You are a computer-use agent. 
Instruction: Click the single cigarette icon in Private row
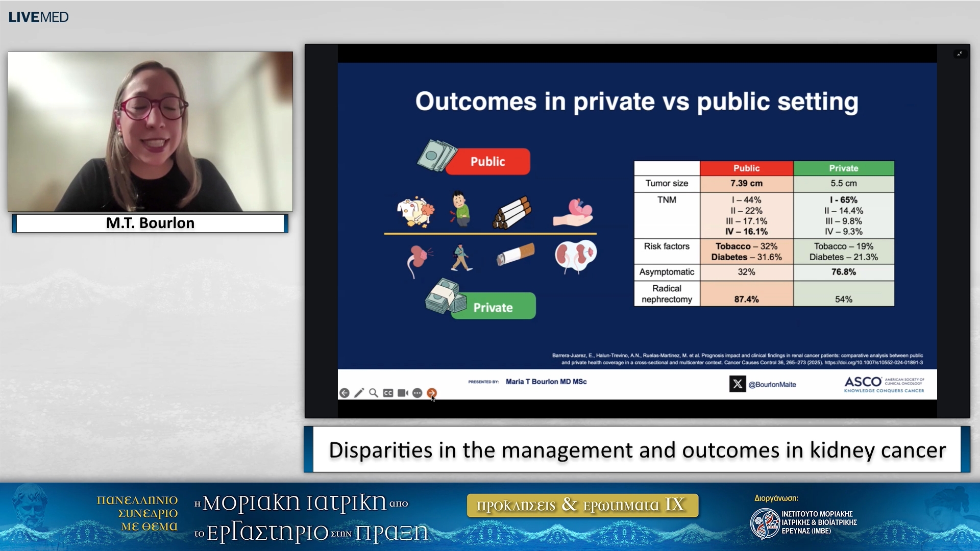[516, 254]
